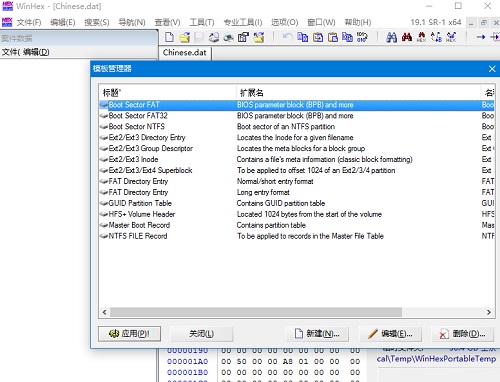Click the Modify Data 101/010 icon

(x=362, y=37)
